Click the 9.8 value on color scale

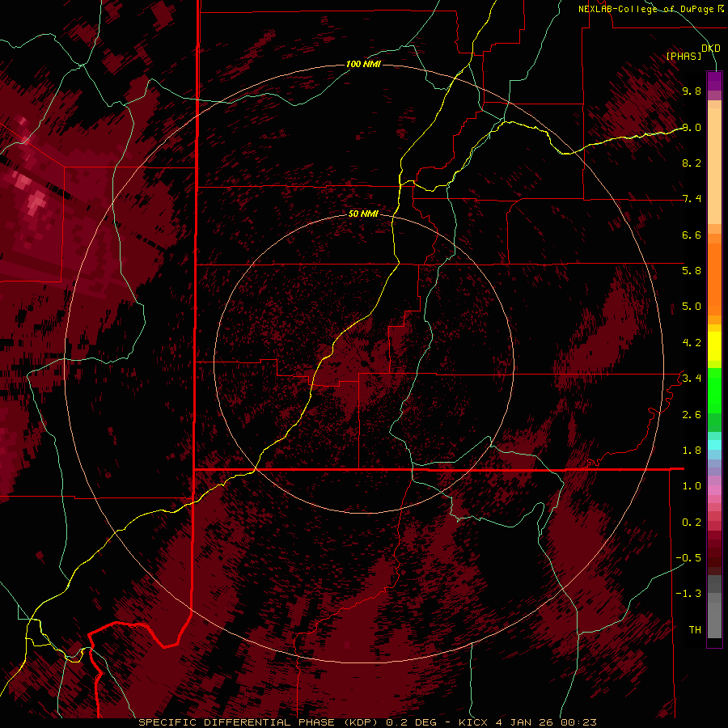(x=692, y=91)
